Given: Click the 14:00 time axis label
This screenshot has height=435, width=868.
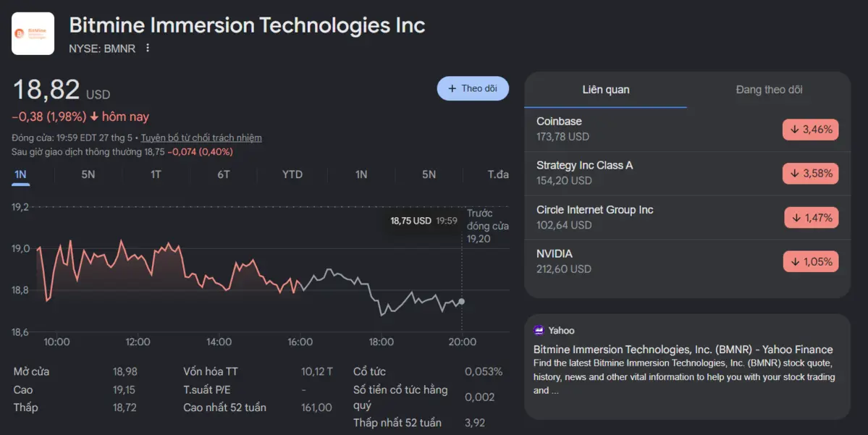Looking at the screenshot, I should pos(219,342).
